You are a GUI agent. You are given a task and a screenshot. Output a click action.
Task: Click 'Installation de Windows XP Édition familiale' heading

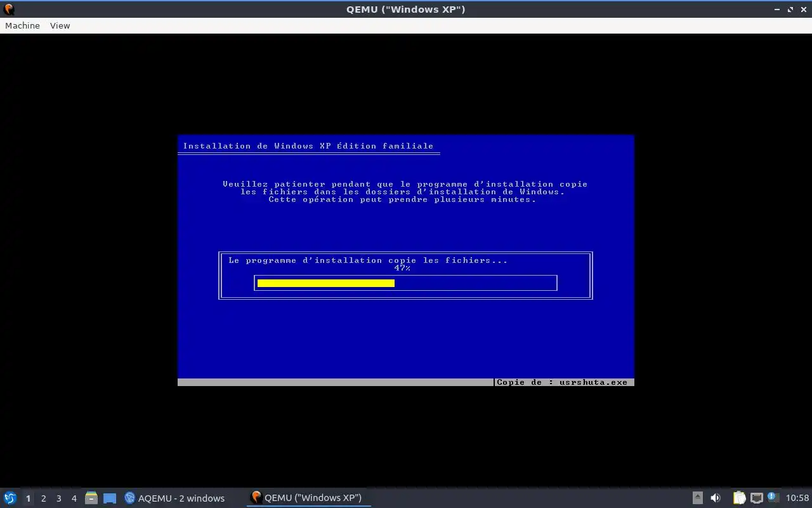[x=308, y=146]
